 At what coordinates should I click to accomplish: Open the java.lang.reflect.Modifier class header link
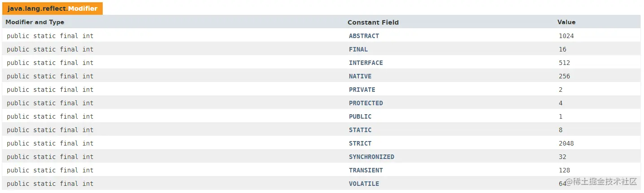tap(52, 9)
